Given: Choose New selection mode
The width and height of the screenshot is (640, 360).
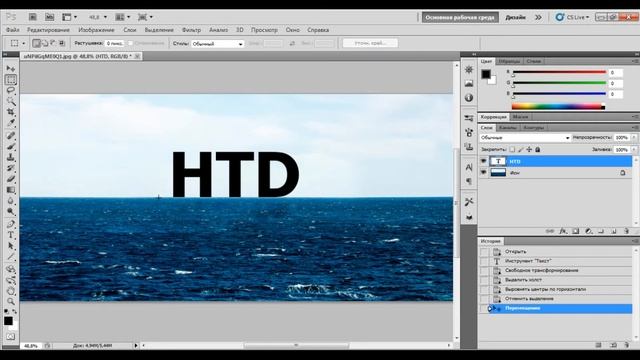Looking at the screenshot, I should (36, 43).
